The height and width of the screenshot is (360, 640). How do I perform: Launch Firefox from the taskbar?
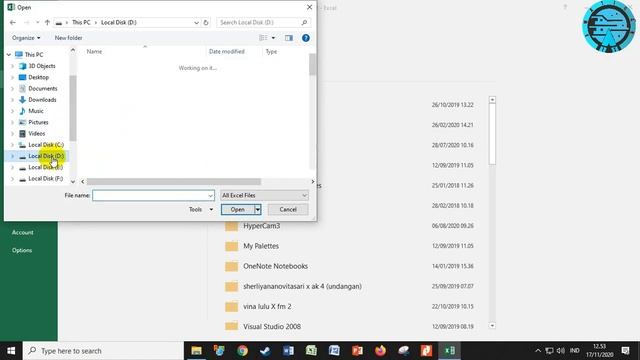pos(380,351)
